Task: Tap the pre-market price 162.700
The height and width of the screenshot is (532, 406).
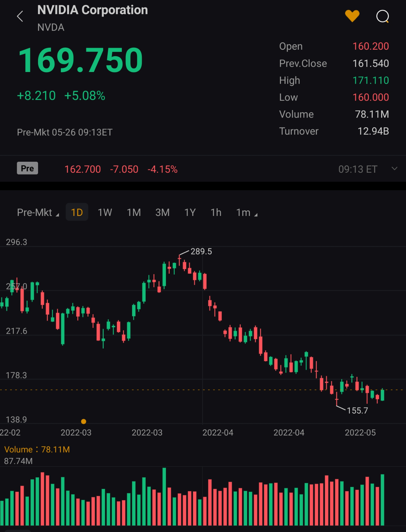Action: 83,169
